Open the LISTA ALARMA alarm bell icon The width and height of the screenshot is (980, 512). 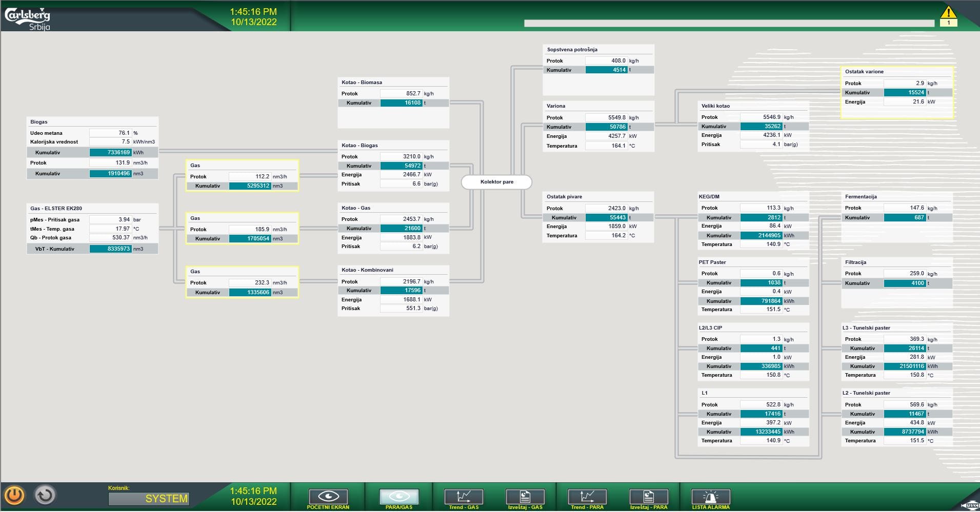[x=711, y=496]
